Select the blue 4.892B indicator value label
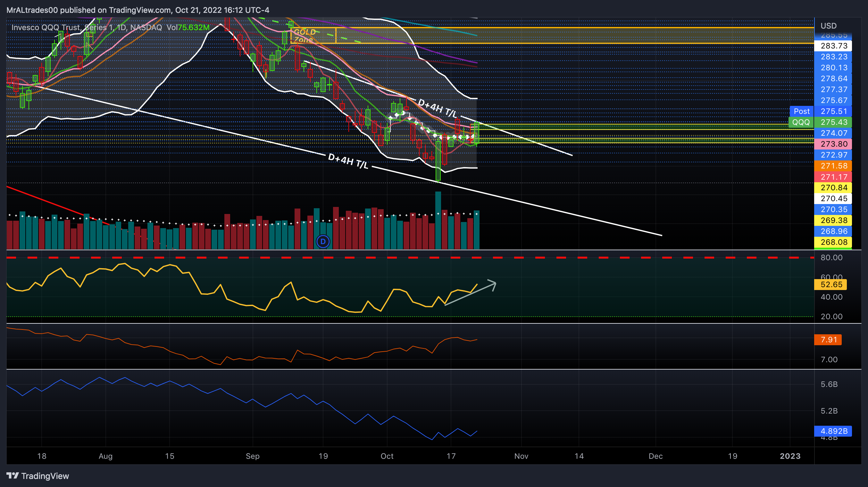The width and height of the screenshot is (868, 487). [x=833, y=431]
